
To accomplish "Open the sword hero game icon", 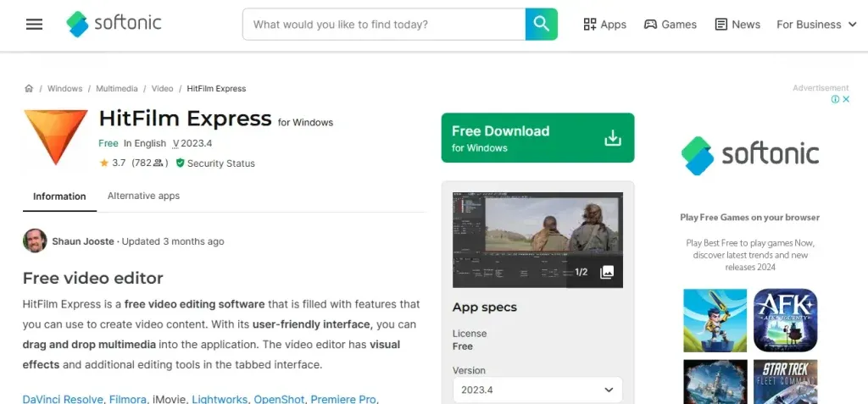I will [715, 320].
